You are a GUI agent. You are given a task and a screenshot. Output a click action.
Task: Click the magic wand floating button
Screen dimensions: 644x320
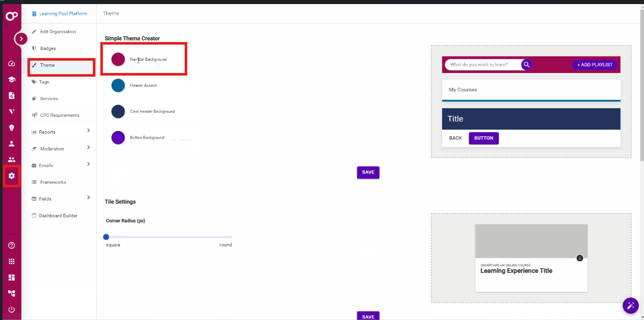(x=631, y=305)
